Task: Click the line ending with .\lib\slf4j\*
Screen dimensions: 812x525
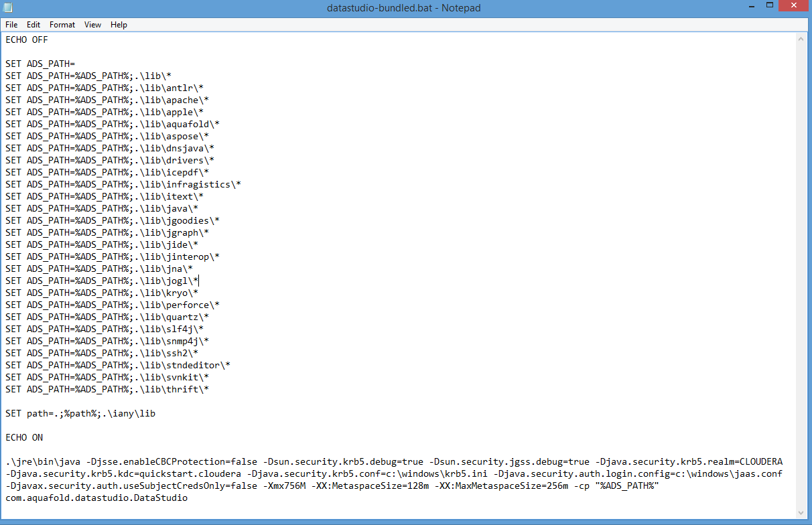Action: click(x=105, y=329)
